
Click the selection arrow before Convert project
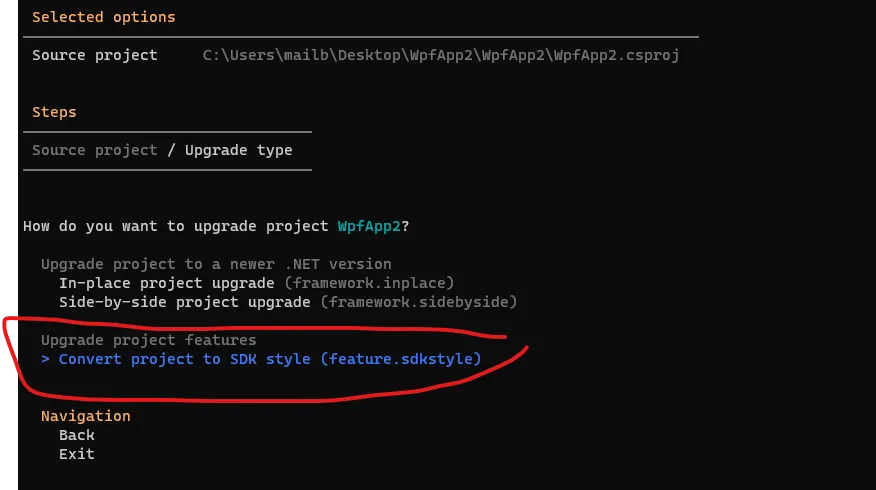(x=45, y=359)
